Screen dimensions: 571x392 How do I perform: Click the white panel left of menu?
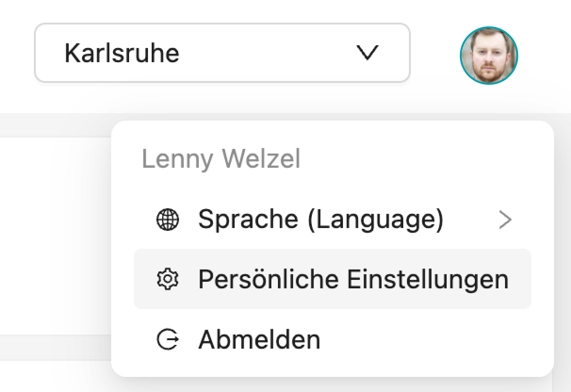click(55, 236)
